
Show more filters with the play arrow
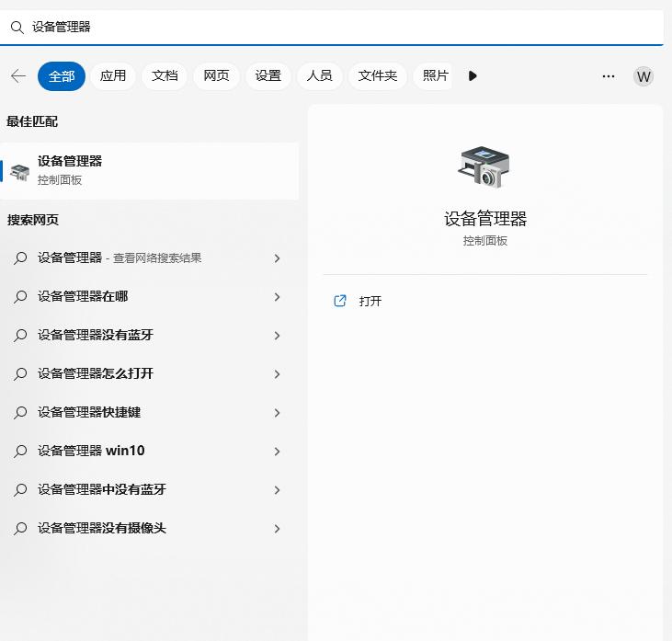(473, 76)
